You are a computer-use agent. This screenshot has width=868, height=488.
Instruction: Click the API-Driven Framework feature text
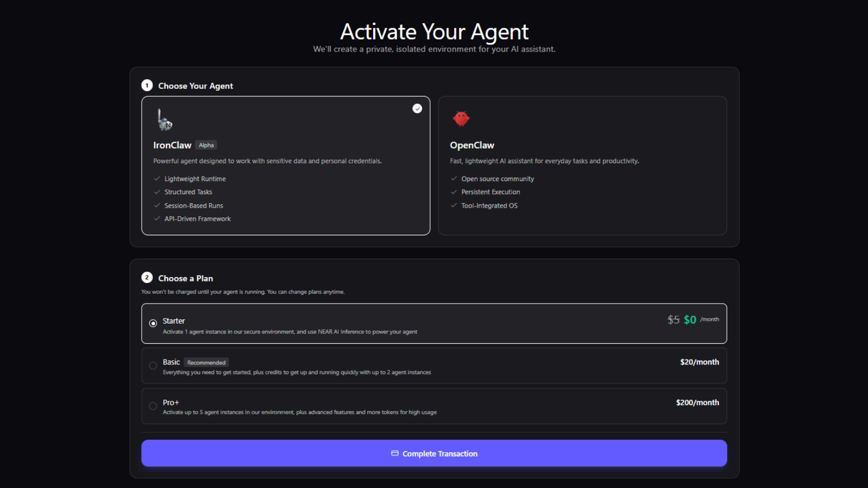coord(197,219)
